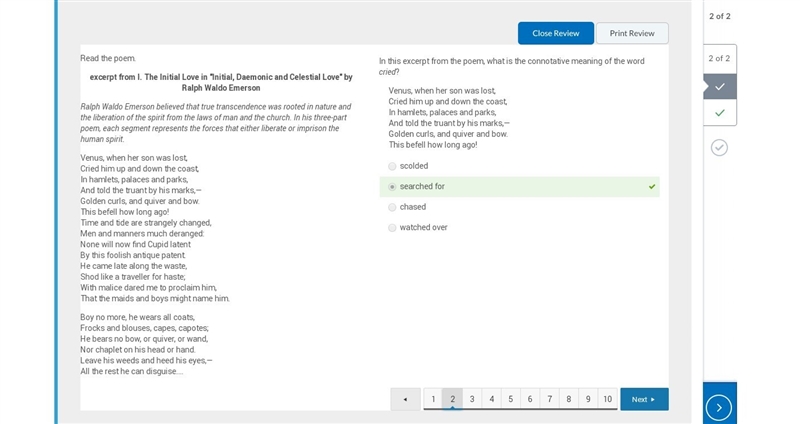The image size is (800, 424).
Task: Click the previous page arrow
Action: (x=406, y=399)
